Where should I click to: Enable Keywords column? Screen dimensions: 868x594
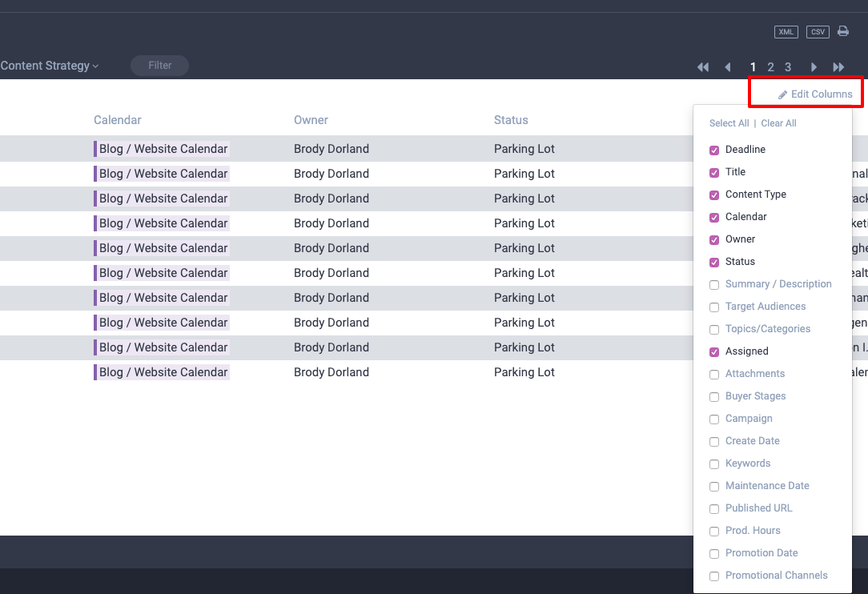[x=714, y=464]
